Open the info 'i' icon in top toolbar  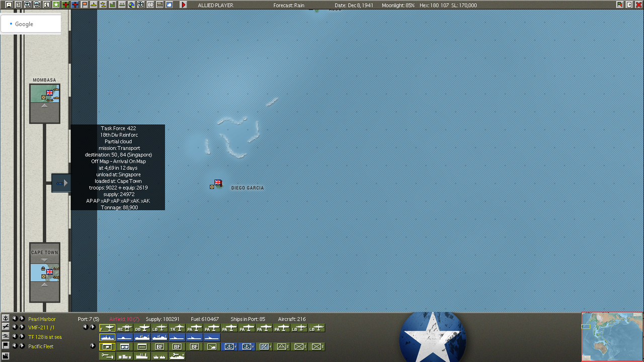46,5
